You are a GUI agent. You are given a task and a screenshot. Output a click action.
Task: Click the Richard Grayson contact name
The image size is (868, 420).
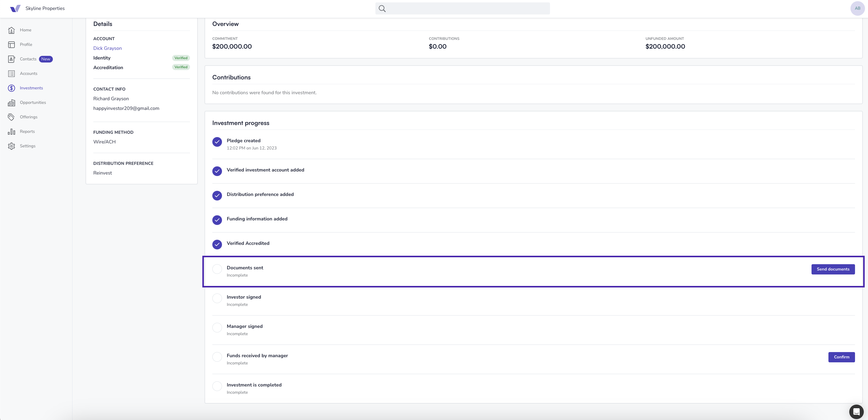click(x=111, y=99)
